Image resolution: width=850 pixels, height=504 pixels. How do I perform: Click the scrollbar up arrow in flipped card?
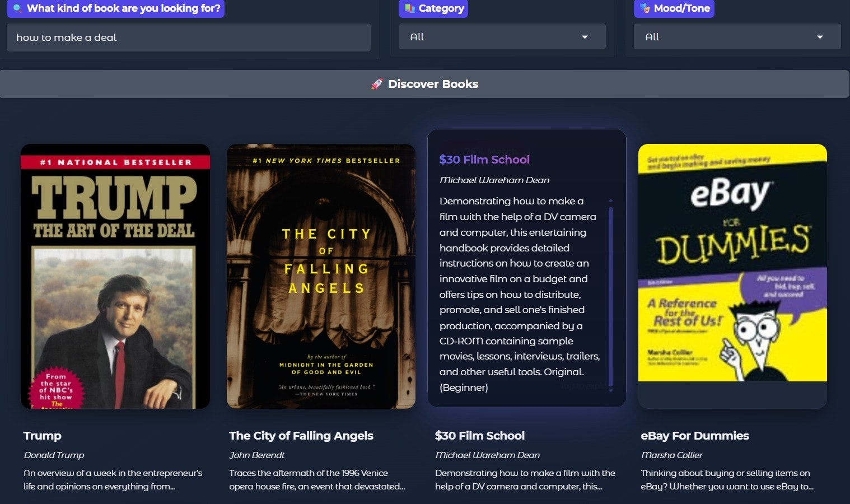pos(610,200)
